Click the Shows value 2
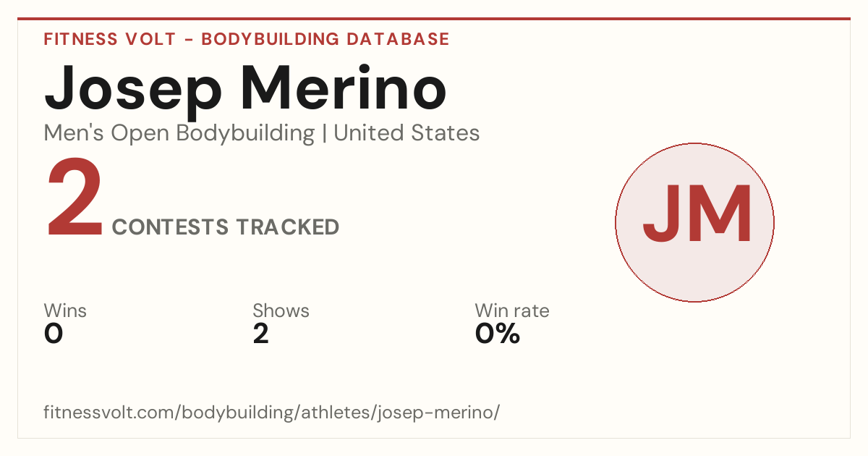 coord(261,334)
